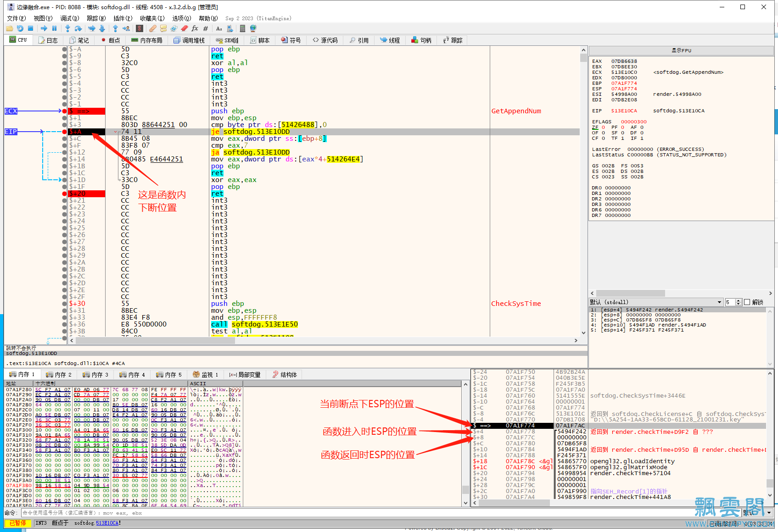Screen dimensions: 778x532
Task: Run the program with the arrow icon
Action: point(44,28)
